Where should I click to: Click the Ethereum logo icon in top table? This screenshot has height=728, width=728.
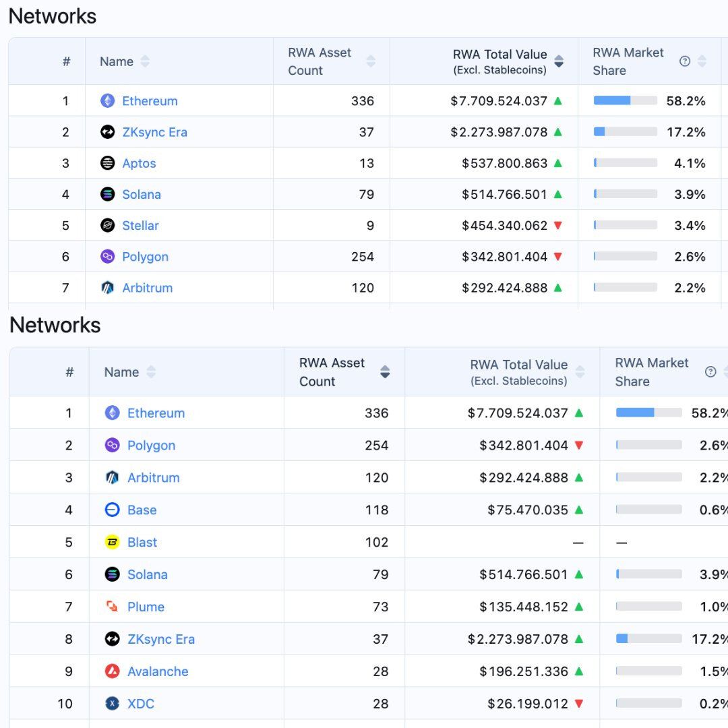108,101
